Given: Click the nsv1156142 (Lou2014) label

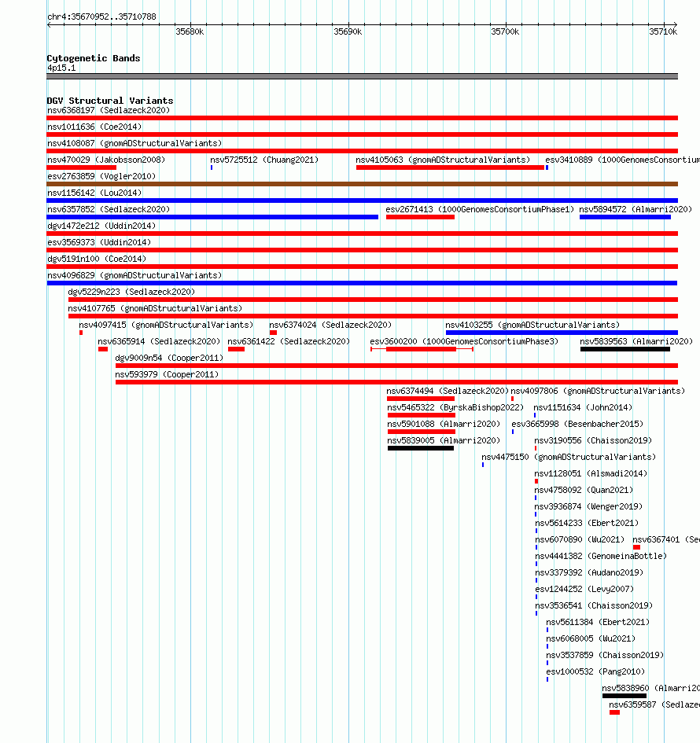Looking at the screenshot, I should [94, 193].
